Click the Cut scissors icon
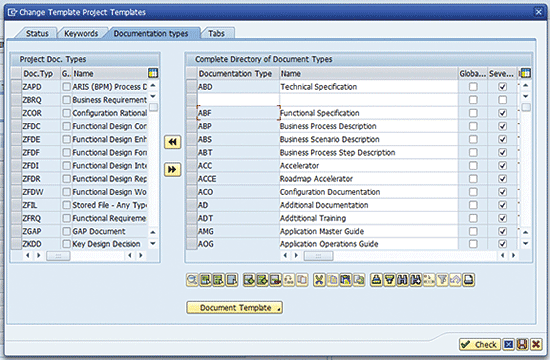Screen dimensions: 550x360 319,280
